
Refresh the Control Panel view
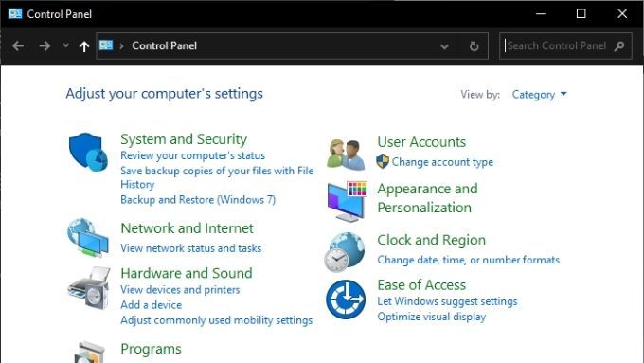click(x=474, y=46)
